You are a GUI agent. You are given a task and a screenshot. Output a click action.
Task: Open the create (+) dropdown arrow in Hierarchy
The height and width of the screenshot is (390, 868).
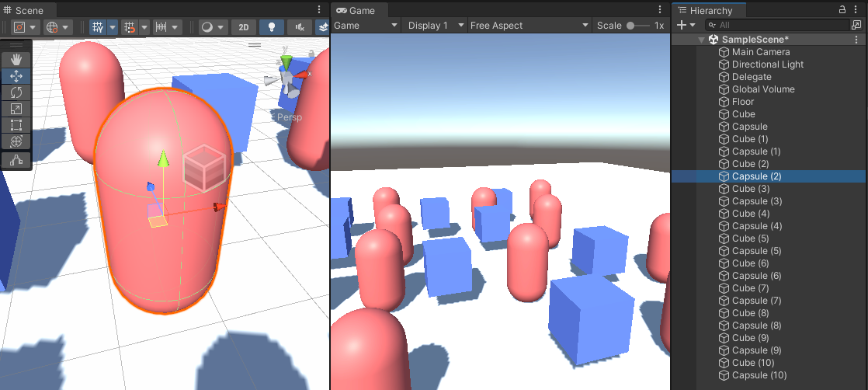point(693,26)
